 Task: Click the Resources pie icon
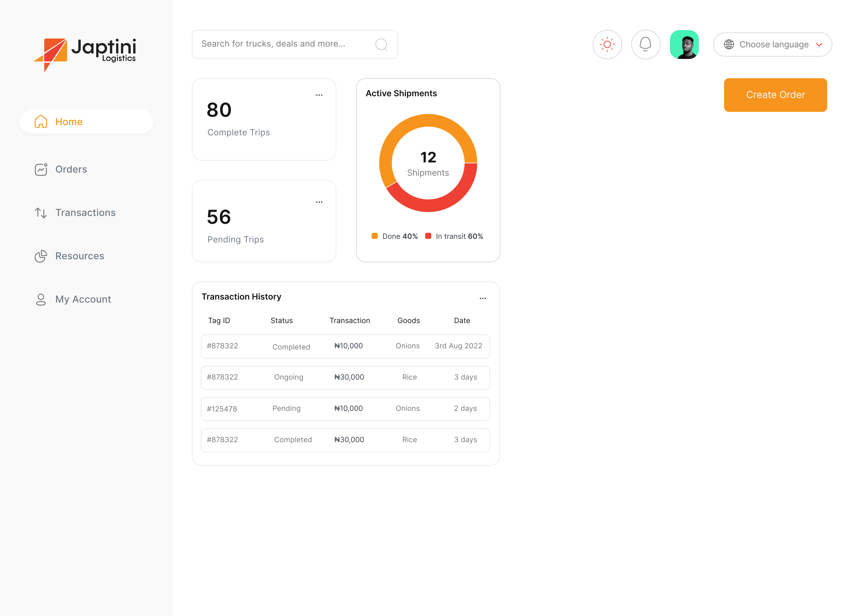[41, 256]
